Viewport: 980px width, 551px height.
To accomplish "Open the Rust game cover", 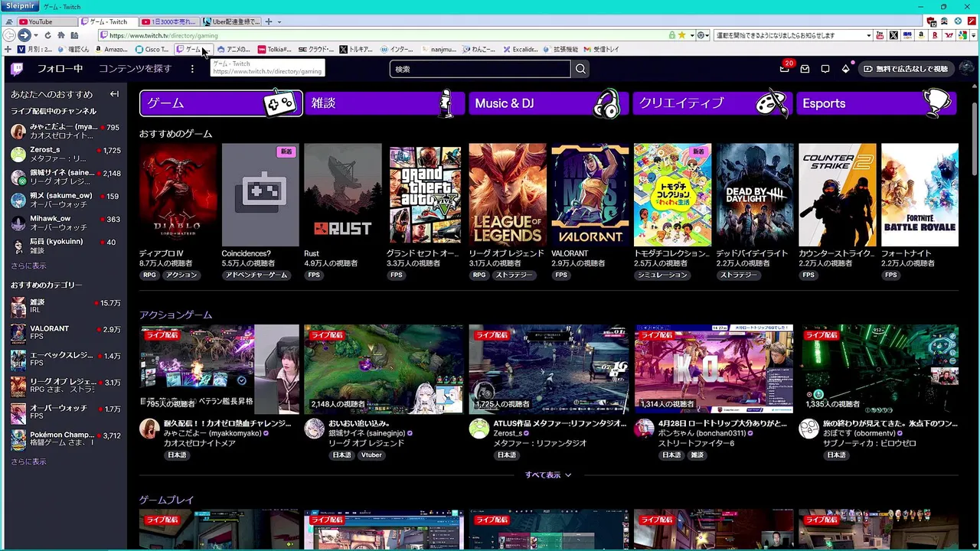I will 342,195.
